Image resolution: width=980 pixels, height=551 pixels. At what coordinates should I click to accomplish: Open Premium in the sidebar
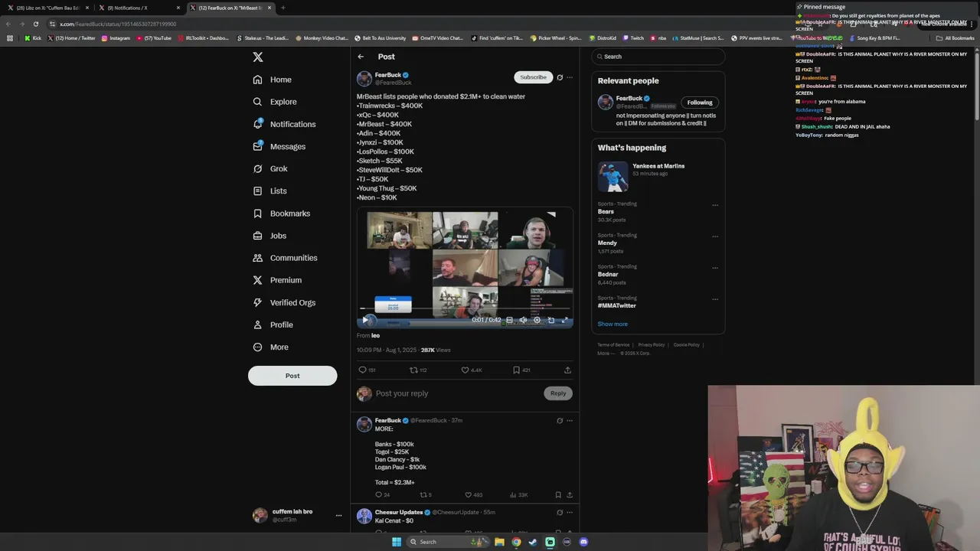click(277, 280)
